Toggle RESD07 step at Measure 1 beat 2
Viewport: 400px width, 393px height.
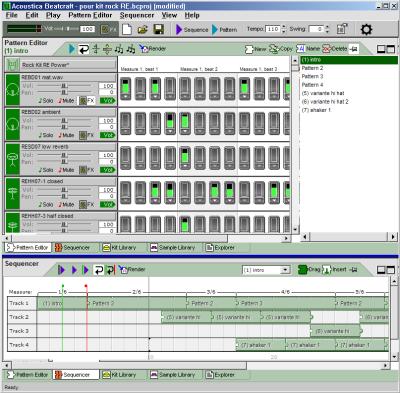click(185, 158)
